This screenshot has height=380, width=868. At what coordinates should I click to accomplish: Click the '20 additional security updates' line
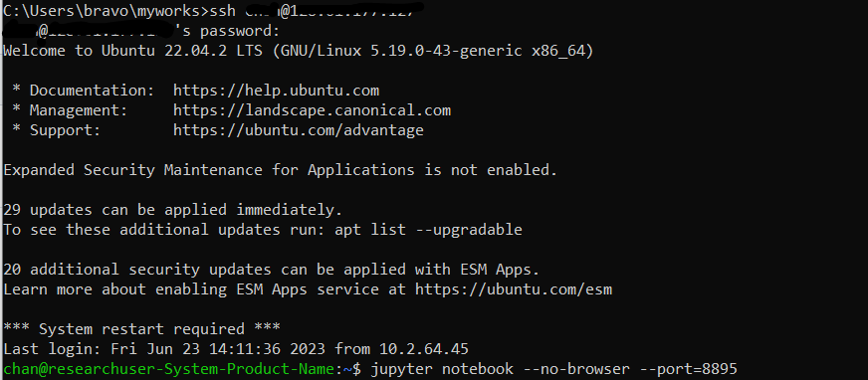[x=271, y=270]
